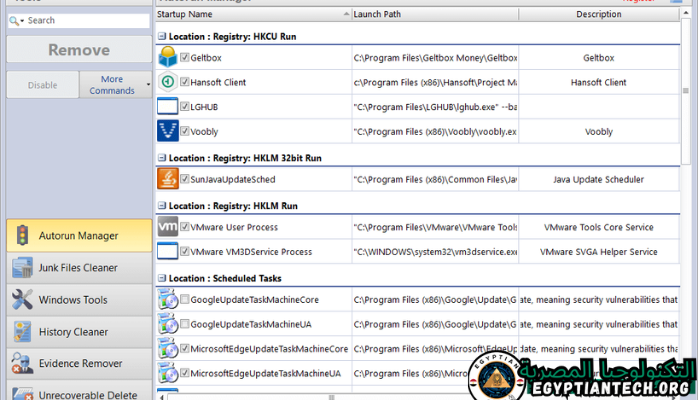Collapse the Registry: HKCU Run group
Screen dimensions: 698x400
pyautogui.click(x=162, y=36)
